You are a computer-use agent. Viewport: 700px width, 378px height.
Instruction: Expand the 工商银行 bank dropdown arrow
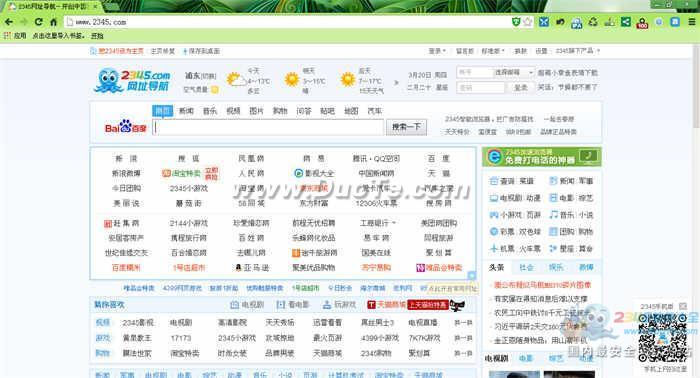[394, 223]
